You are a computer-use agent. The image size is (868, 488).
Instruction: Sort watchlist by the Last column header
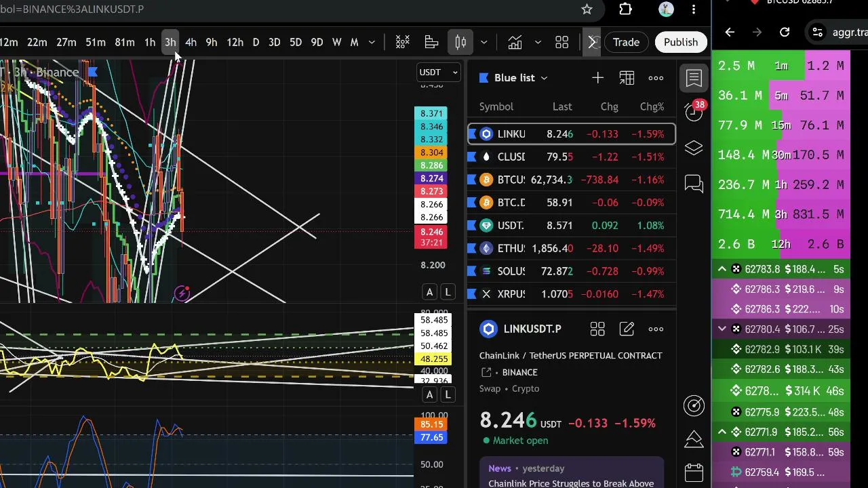coord(562,106)
